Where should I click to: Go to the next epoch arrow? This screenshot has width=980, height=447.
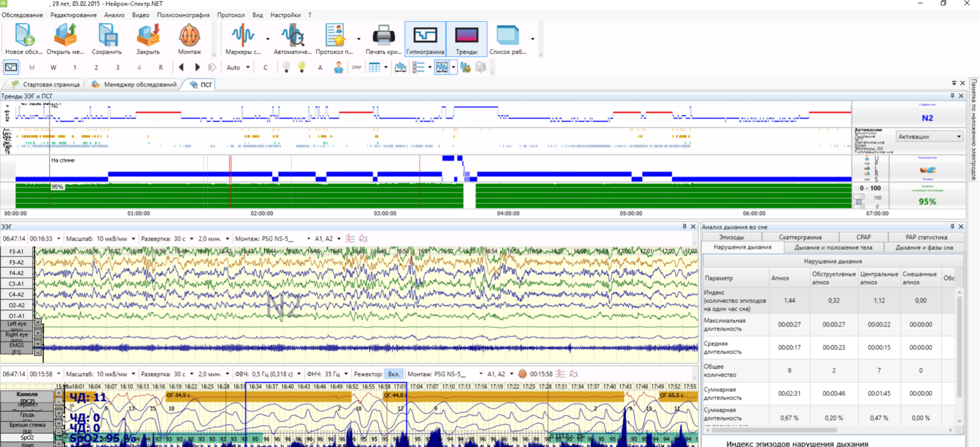coord(197,67)
